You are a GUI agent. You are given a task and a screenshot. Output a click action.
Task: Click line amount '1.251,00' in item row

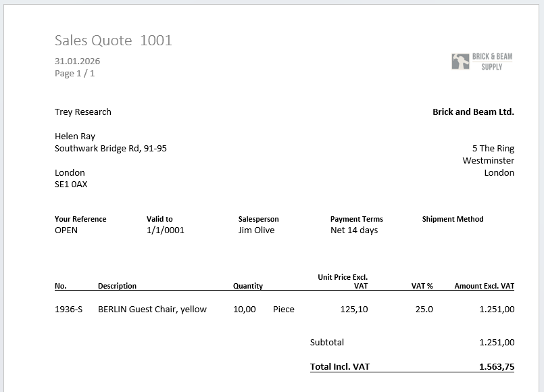pos(497,310)
